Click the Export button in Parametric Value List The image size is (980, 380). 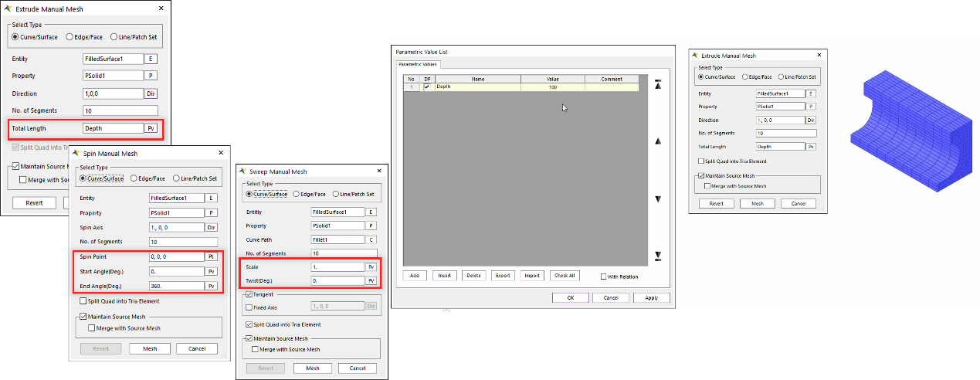pos(503,276)
